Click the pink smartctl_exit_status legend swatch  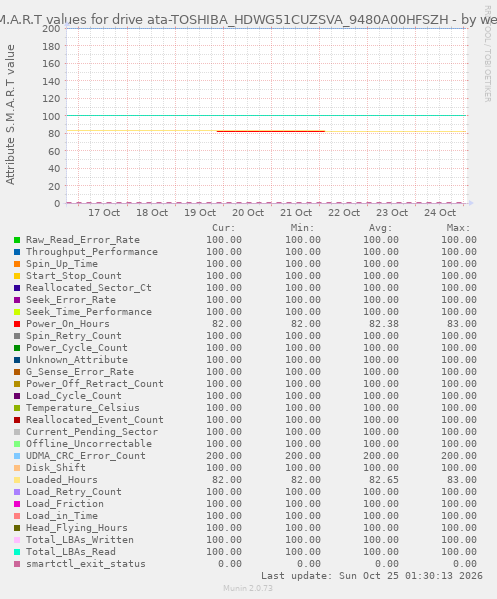click(17, 564)
